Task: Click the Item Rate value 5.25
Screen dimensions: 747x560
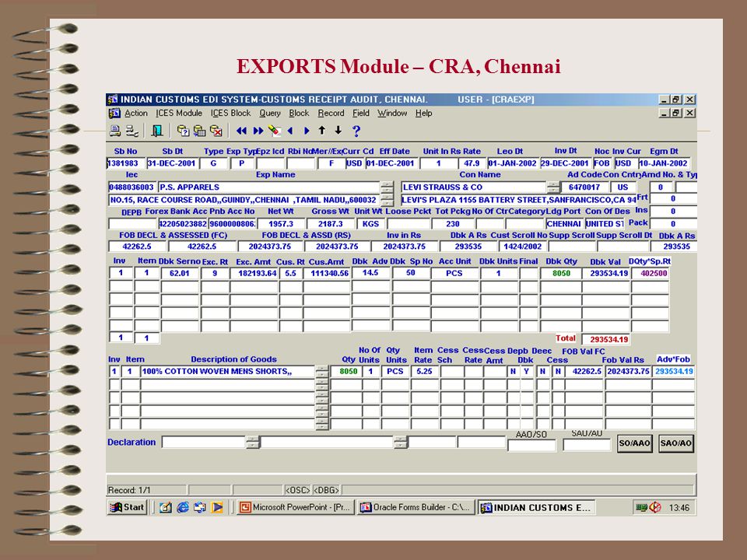Action: pyautogui.click(x=424, y=372)
